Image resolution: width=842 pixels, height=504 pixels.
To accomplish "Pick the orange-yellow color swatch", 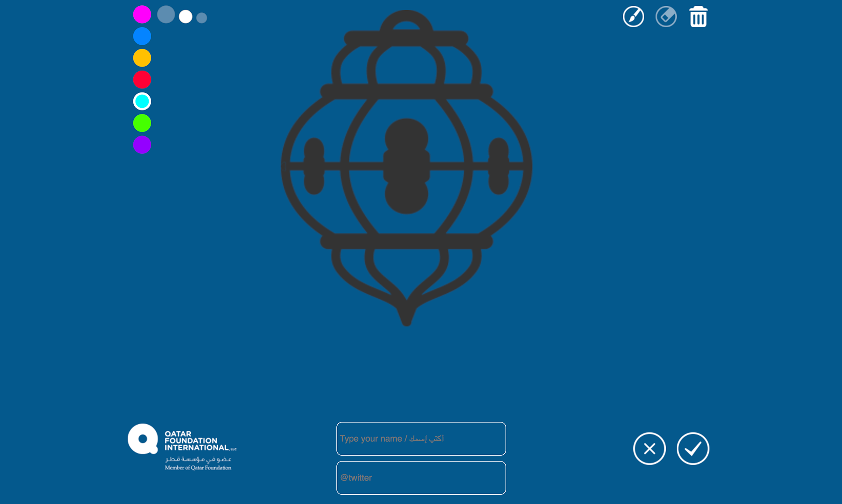I will point(142,58).
